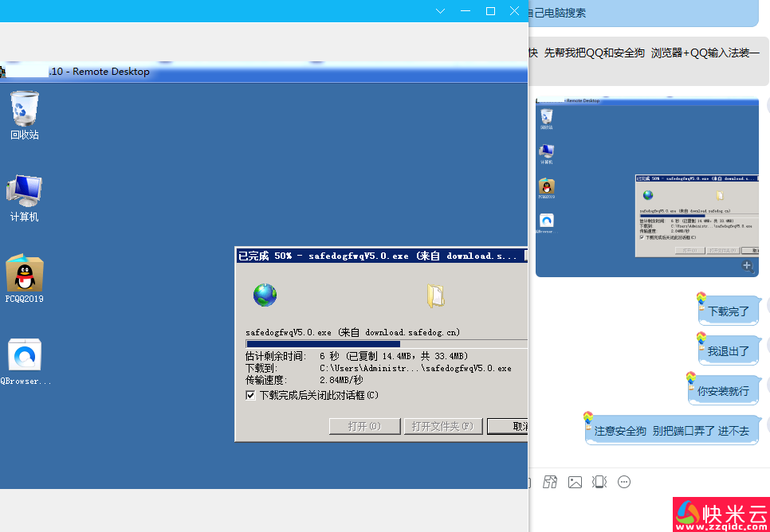Click the 打开文件夹(F) button
This screenshot has height=532, width=770.
pos(443,426)
